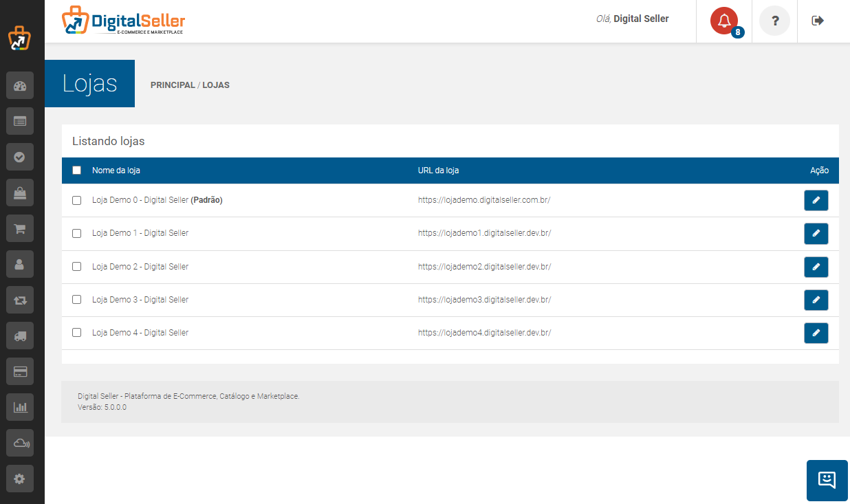
Task: Open the user profile sidebar icon
Action: 19,264
